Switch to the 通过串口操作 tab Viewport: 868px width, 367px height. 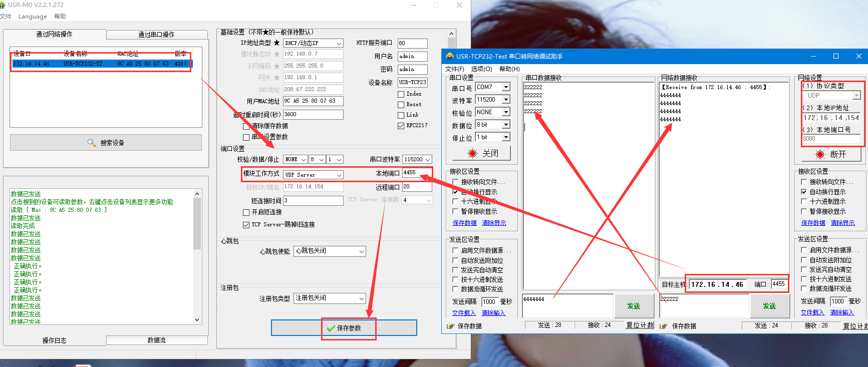tap(157, 35)
